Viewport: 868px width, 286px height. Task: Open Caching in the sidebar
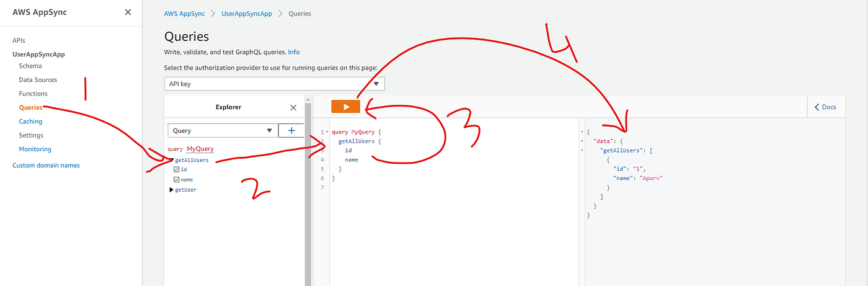pyautogui.click(x=30, y=122)
